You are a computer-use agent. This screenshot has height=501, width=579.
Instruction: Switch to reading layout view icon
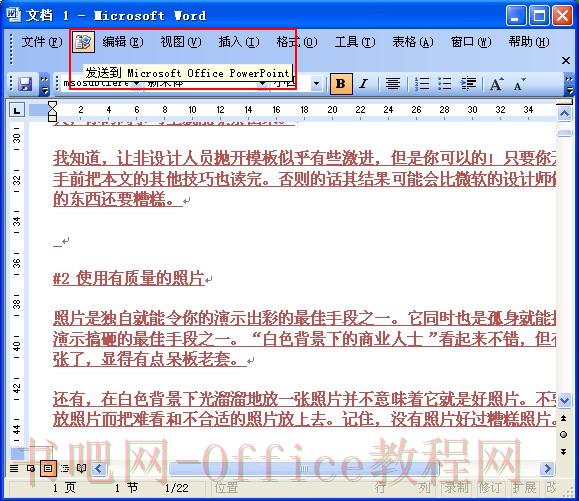click(82, 469)
